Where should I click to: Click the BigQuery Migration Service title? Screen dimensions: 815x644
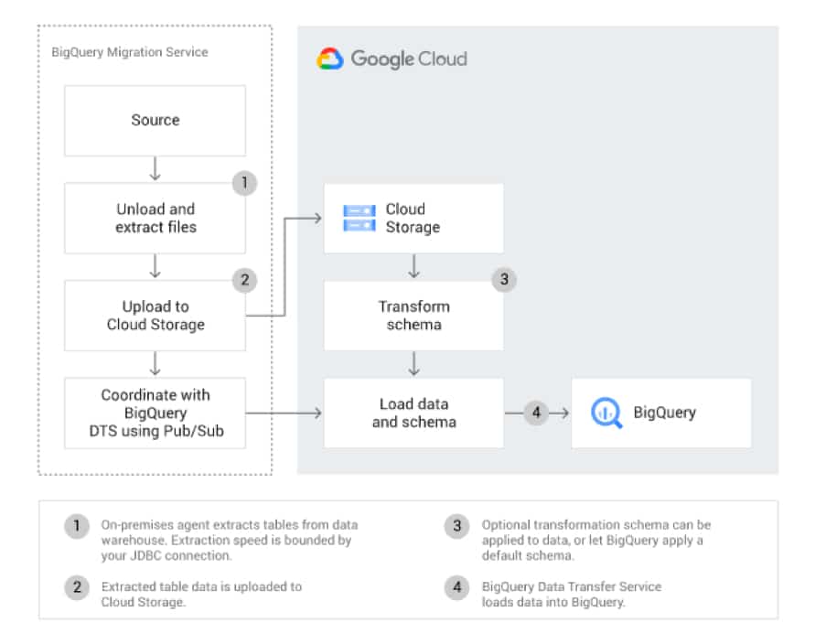click(129, 52)
